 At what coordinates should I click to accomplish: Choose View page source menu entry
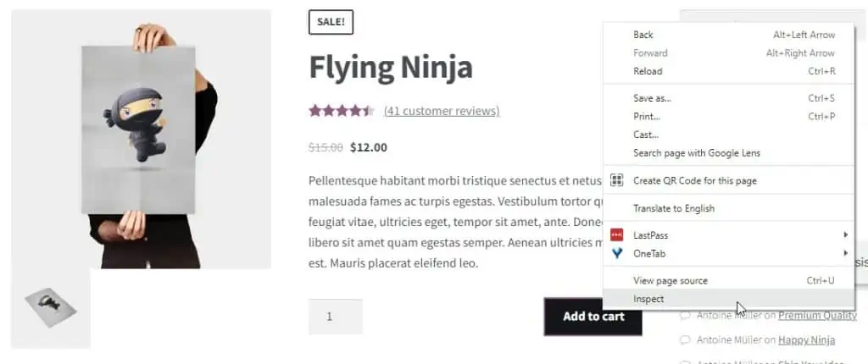click(x=670, y=280)
